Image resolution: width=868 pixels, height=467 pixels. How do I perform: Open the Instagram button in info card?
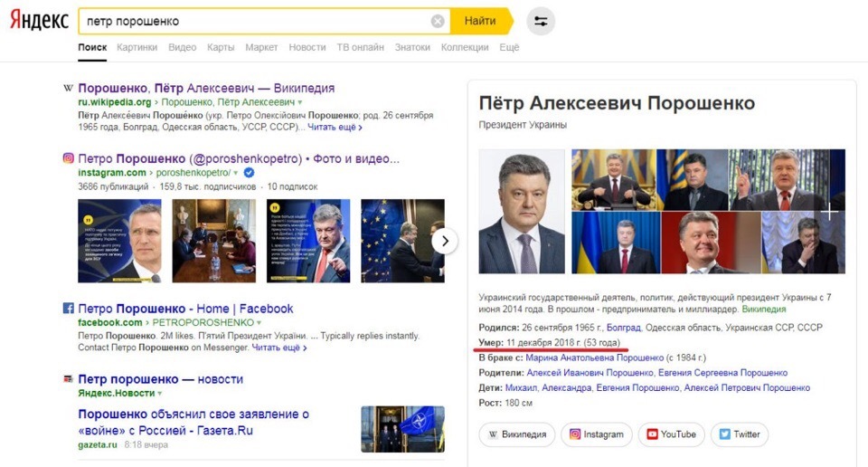click(596, 434)
